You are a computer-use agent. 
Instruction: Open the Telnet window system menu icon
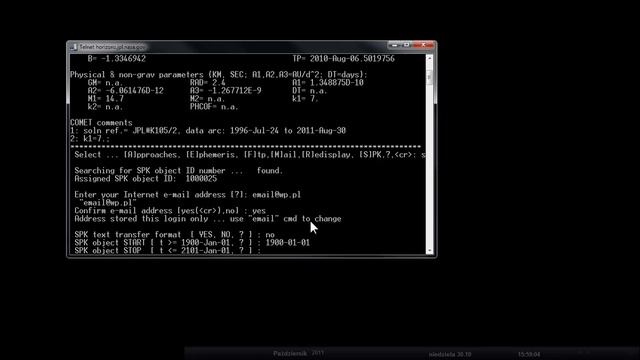[x=73, y=47]
